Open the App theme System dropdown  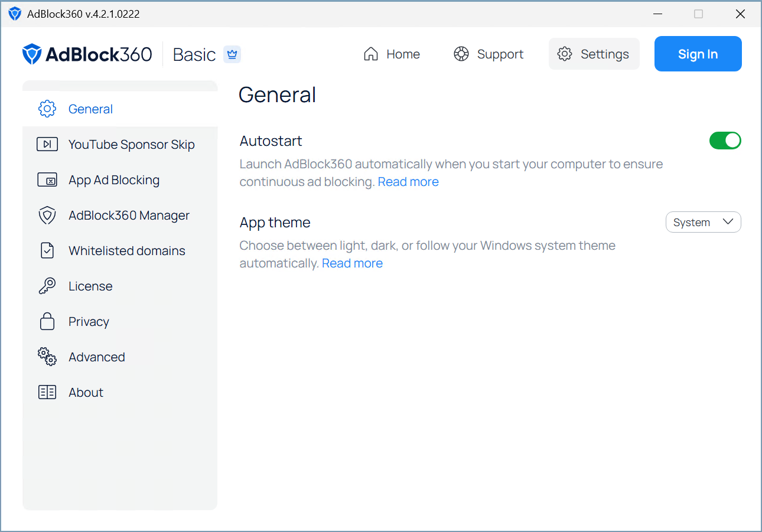click(x=703, y=222)
